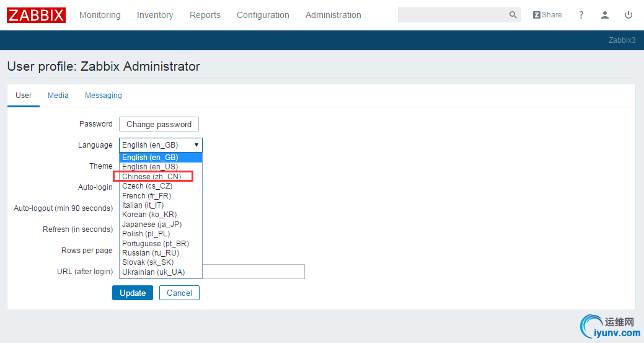Click the Zabbix3 server name text

pos(622,40)
